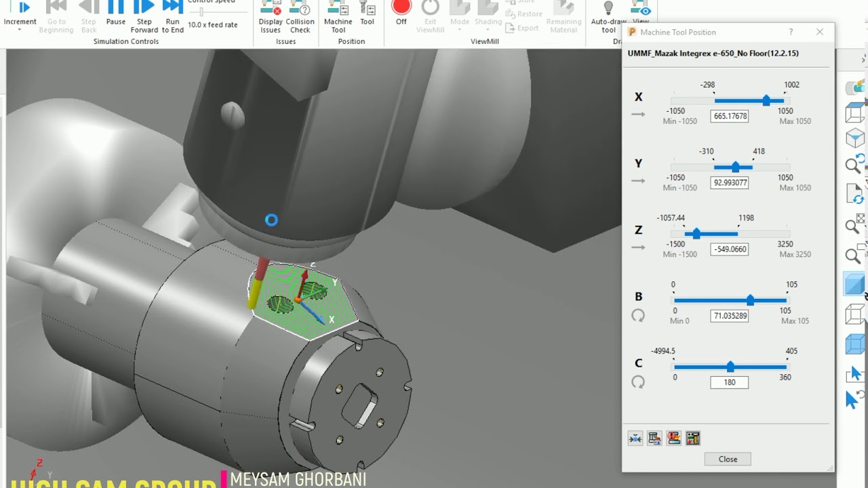Click the Collision Check icon

(x=300, y=9)
